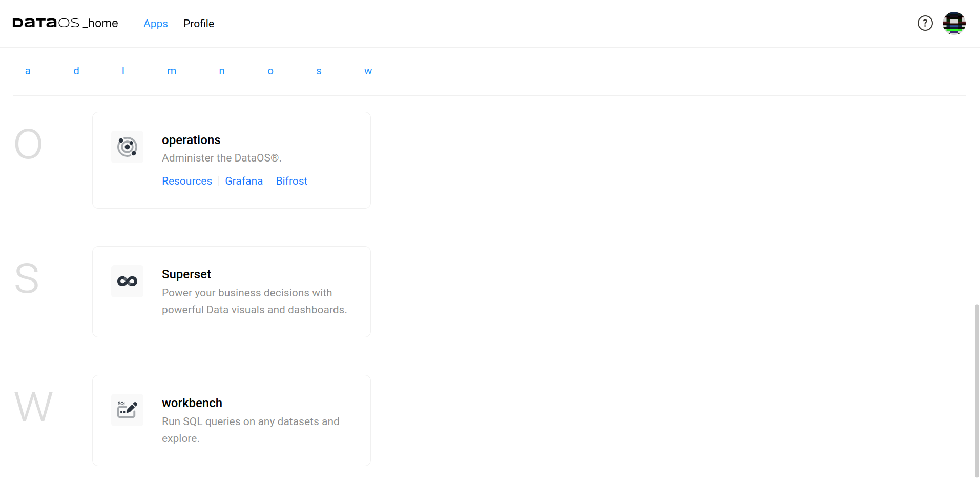Open the Superset app title
980x482 pixels.
(x=186, y=274)
